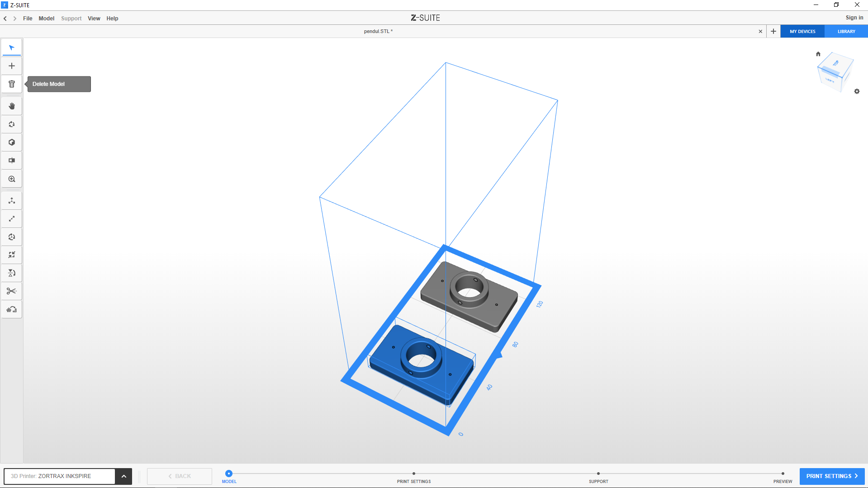This screenshot has height=488, width=868.
Task: Open the Model menu
Action: click(x=46, y=19)
